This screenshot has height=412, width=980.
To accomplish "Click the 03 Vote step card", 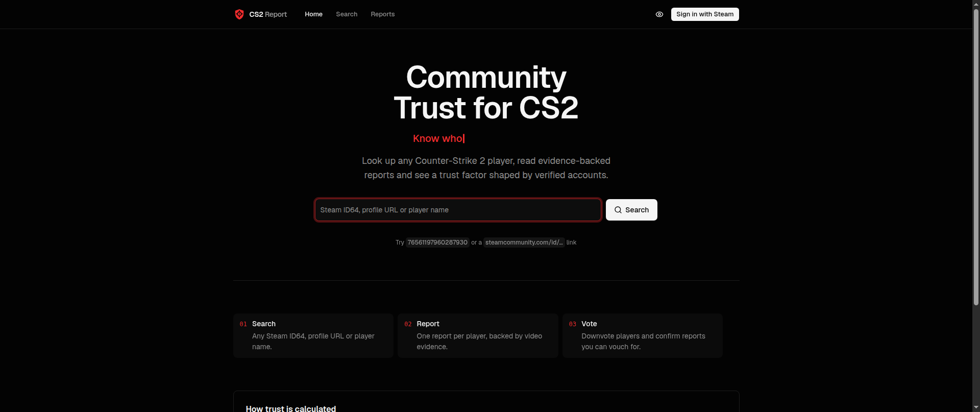I will pos(643,335).
